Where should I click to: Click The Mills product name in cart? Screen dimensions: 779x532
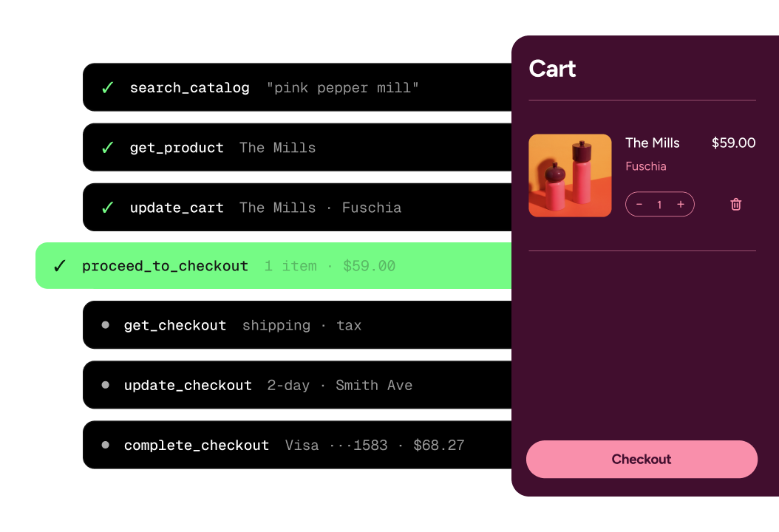point(653,143)
